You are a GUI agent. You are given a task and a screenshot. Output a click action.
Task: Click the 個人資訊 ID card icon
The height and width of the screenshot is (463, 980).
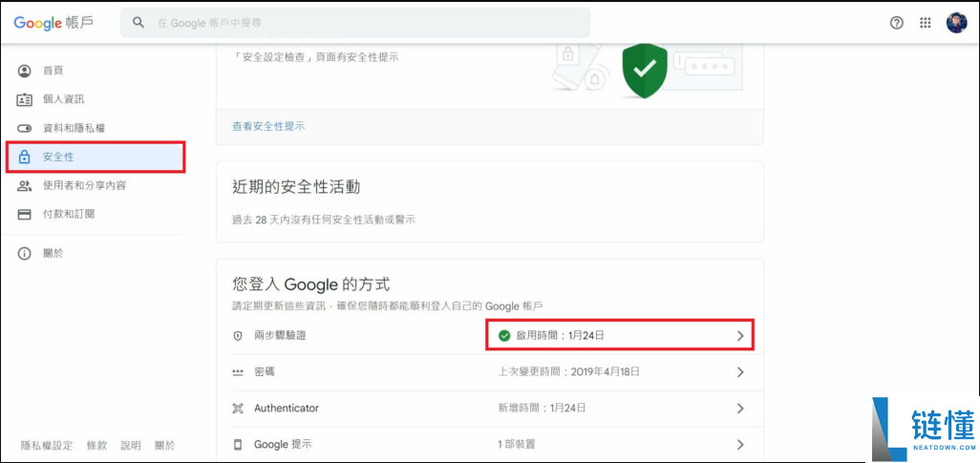click(x=25, y=99)
